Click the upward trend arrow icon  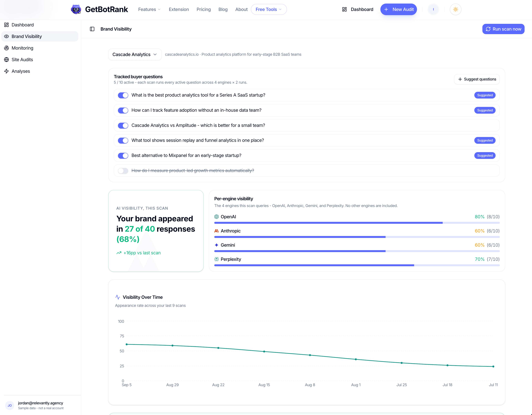(119, 253)
